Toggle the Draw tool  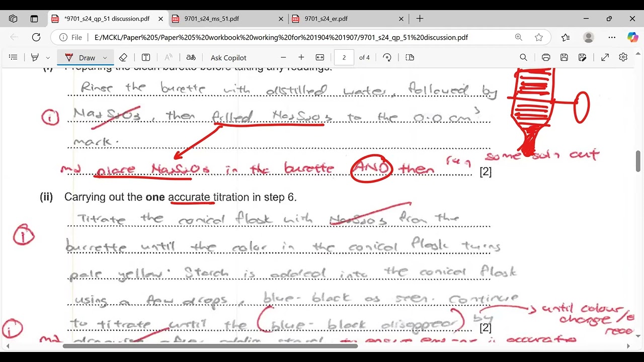tap(80, 57)
